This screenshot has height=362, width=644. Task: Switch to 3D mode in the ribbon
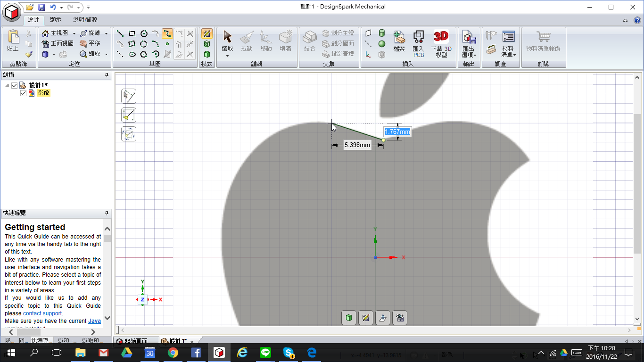[206, 54]
